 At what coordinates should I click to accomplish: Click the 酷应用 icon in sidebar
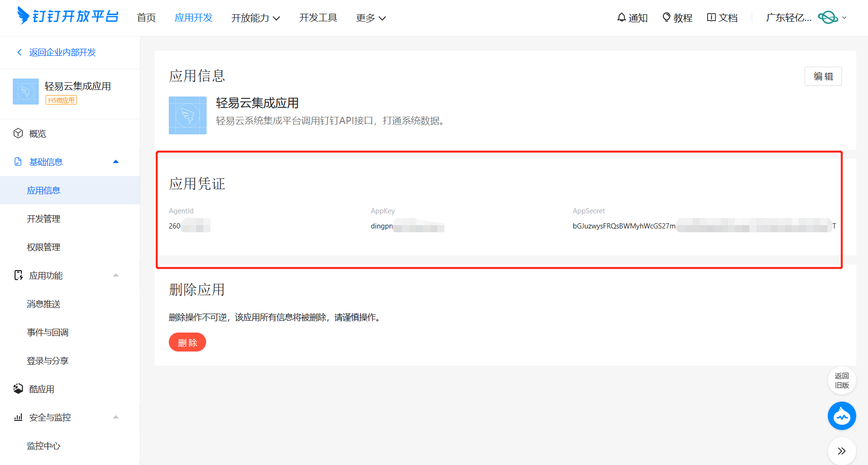pos(18,389)
